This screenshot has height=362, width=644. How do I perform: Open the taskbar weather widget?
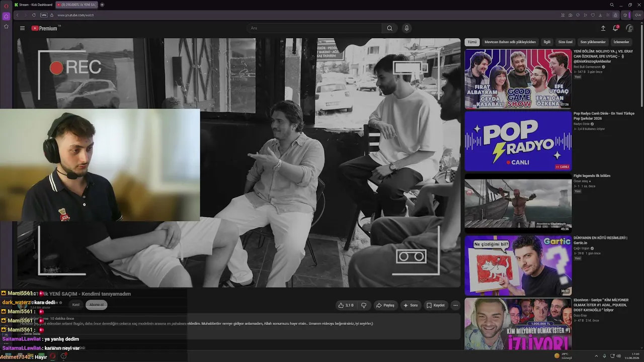563,356
